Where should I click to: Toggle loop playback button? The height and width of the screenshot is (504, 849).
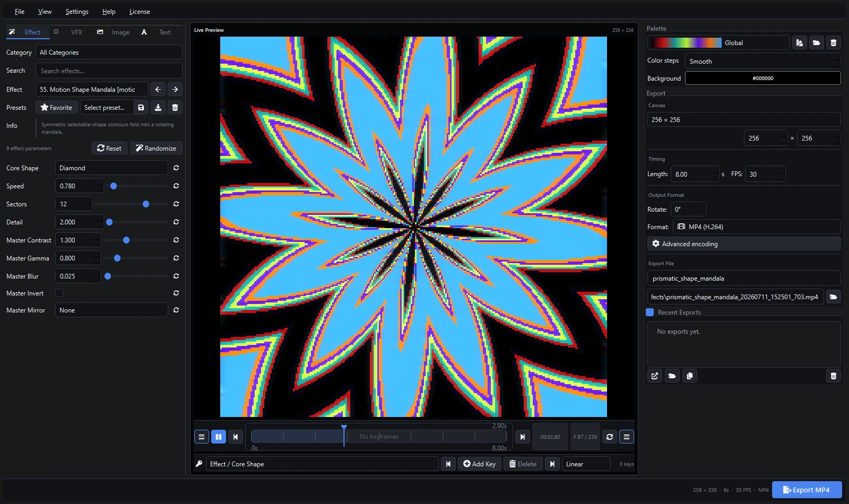[610, 437]
